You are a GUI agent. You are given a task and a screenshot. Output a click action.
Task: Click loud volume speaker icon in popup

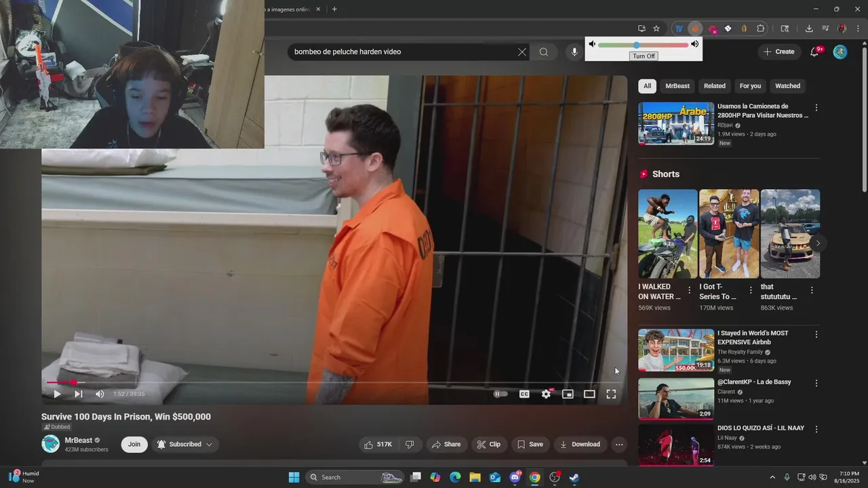coord(694,44)
